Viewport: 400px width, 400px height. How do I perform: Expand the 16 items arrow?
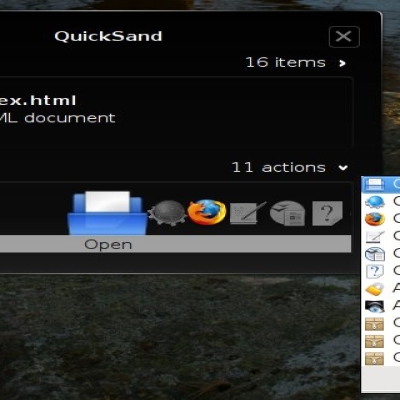tap(342, 63)
